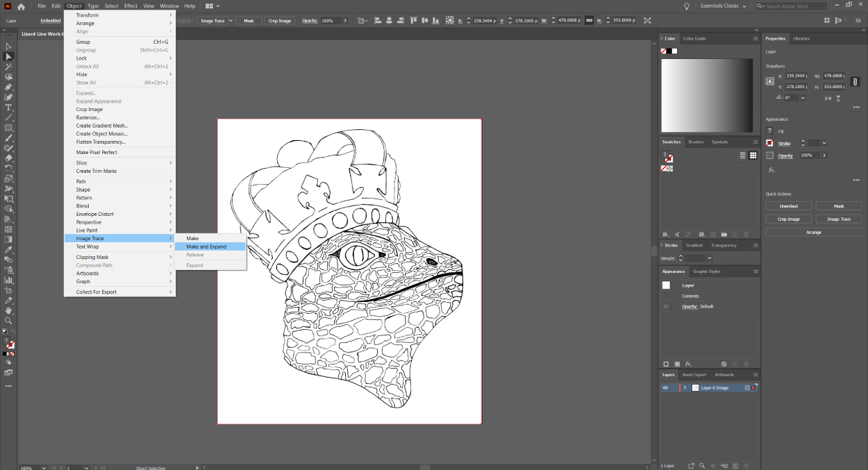
Task: Select the Zoom tool in the toolbar
Action: (8, 321)
